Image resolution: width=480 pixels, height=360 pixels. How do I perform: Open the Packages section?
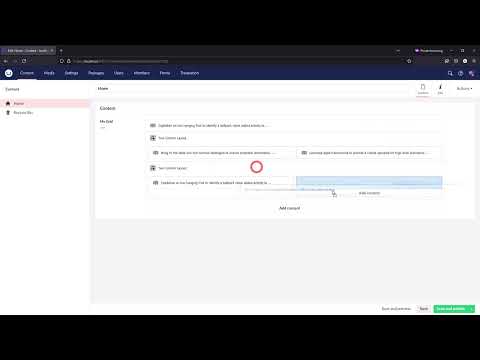point(96,73)
